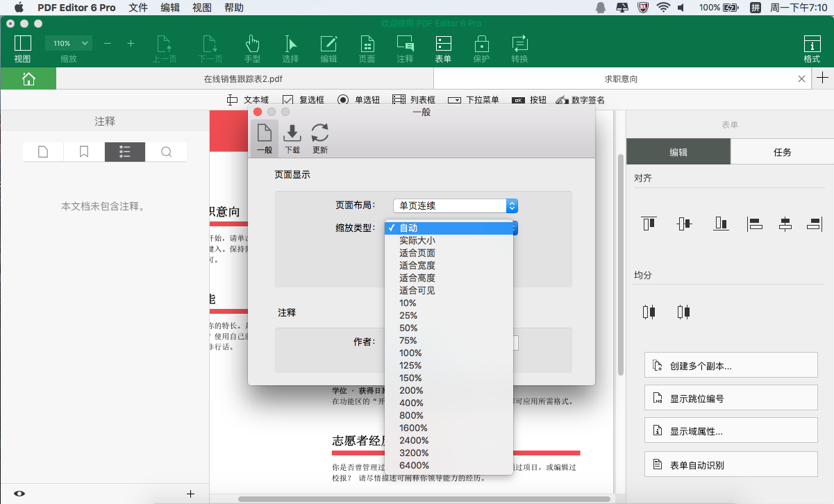Select 适合宽度 from the zoom type list

415,265
